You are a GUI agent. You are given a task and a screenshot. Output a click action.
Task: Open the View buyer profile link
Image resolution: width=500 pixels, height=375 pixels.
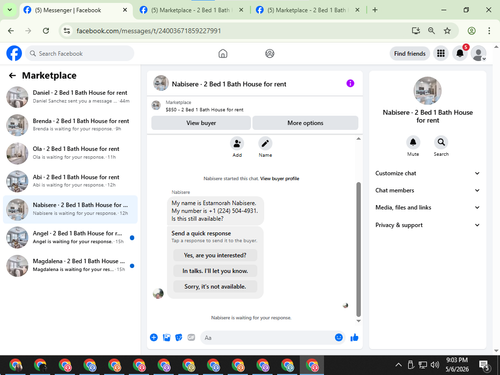279,179
